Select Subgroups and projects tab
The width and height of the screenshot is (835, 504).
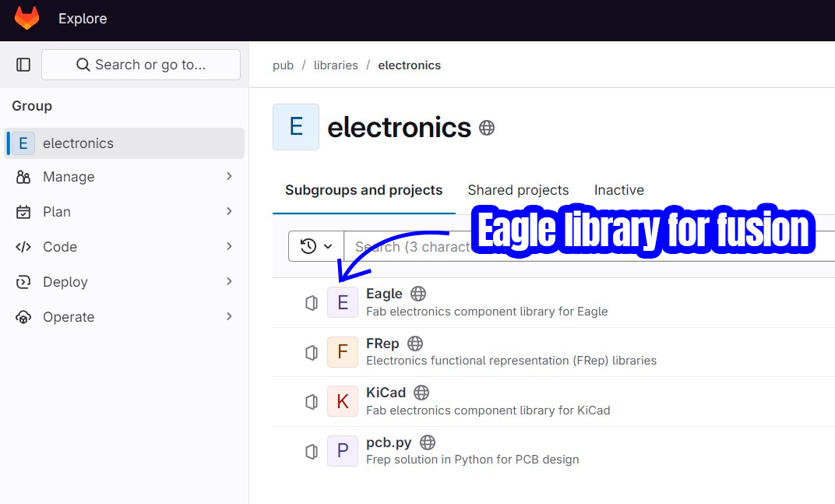tap(364, 190)
